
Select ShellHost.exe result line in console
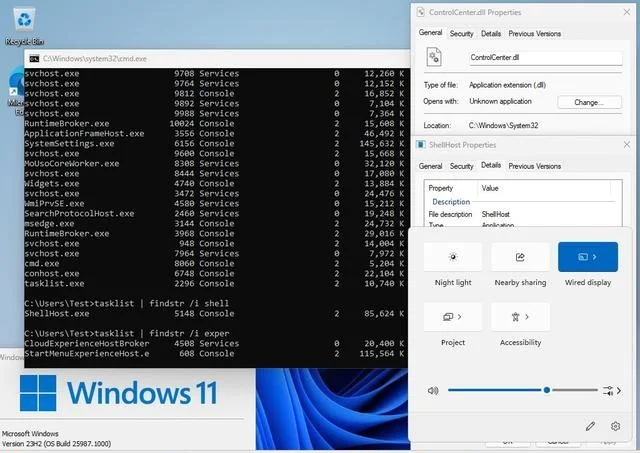coord(214,314)
